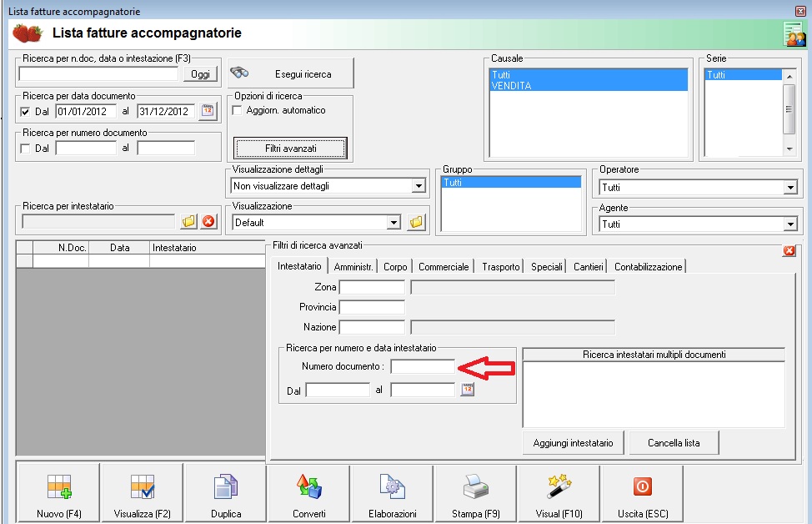Switch to the Corpo tab
Image resolution: width=812 pixels, height=524 pixels.
pos(395,267)
